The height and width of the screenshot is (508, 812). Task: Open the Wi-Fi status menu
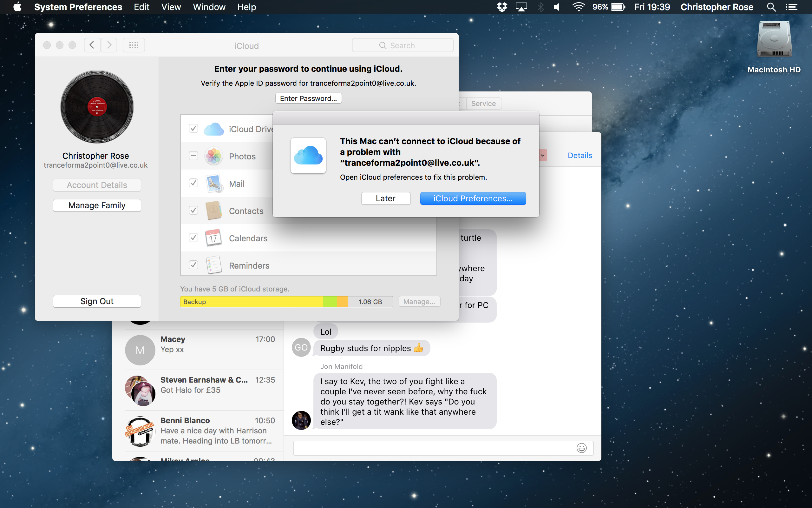click(x=579, y=7)
